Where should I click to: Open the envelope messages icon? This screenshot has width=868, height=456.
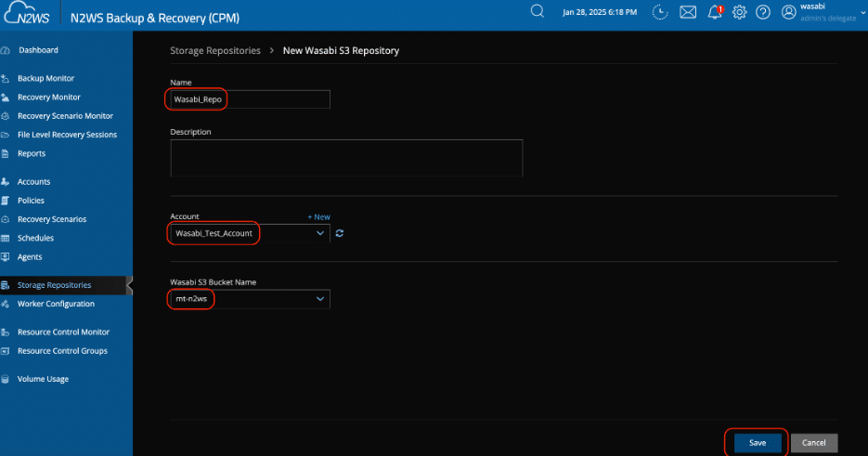[x=688, y=12]
